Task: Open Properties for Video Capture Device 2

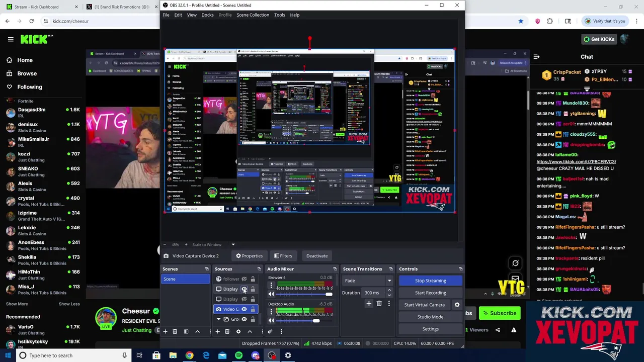Action: (249, 256)
